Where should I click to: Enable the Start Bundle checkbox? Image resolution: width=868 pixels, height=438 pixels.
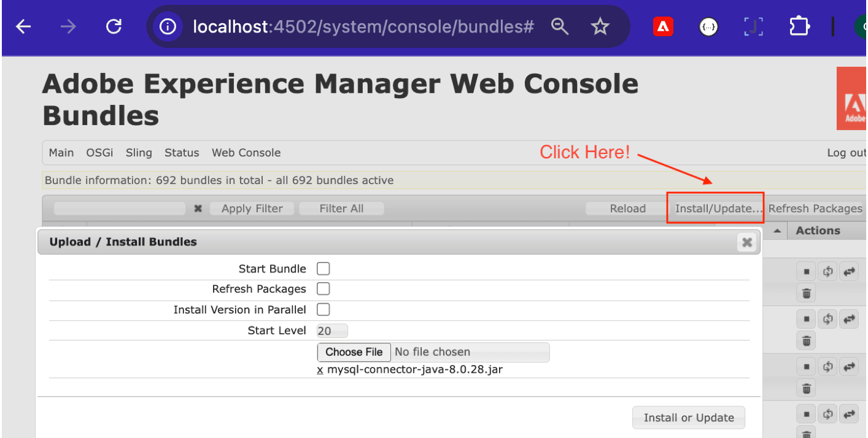point(323,269)
